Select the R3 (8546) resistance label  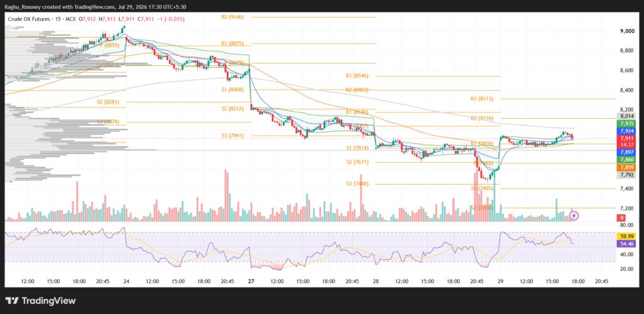(x=358, y=76)
